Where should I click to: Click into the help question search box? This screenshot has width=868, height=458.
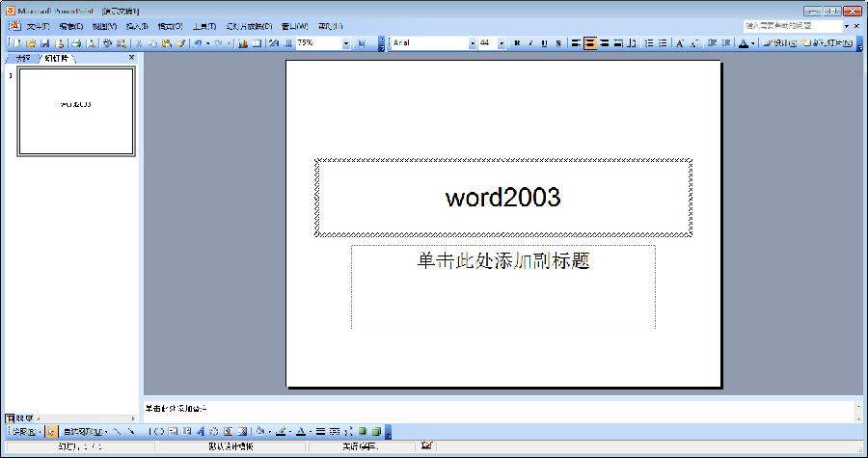pyautogui.click(x=792, y=26)
